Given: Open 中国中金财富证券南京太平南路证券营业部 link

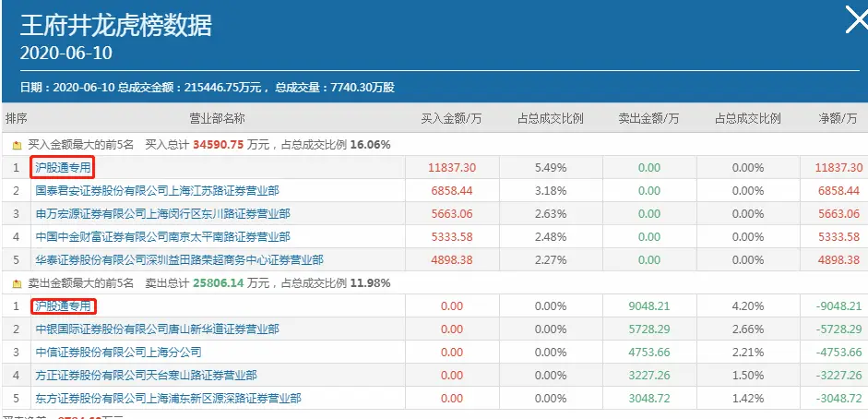Looking at the screenshot, I should [x=162, y=237].
